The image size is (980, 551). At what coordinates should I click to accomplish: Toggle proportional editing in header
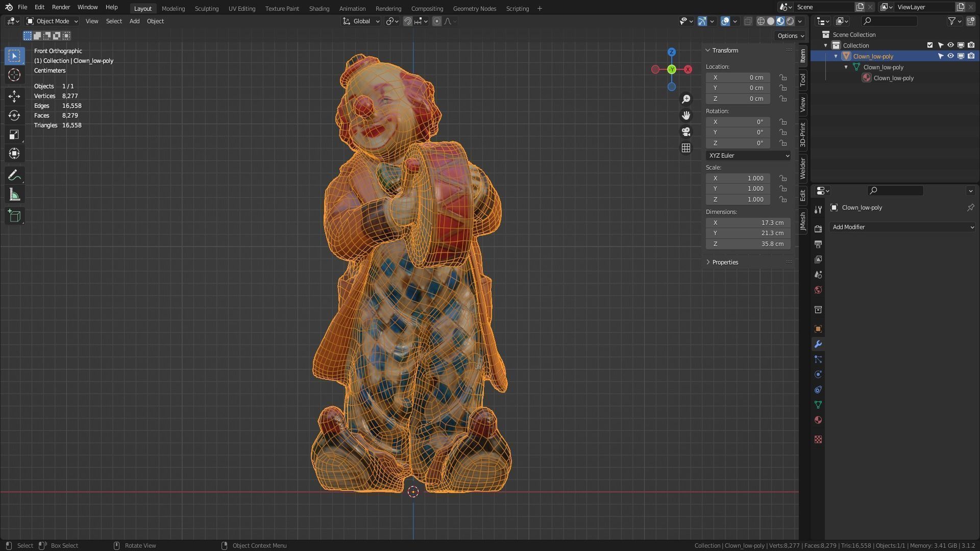point(437,21)
